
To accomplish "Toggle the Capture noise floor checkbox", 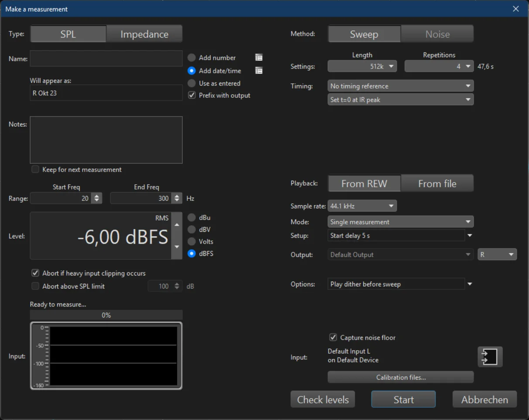I will click(x=333, y=337).
